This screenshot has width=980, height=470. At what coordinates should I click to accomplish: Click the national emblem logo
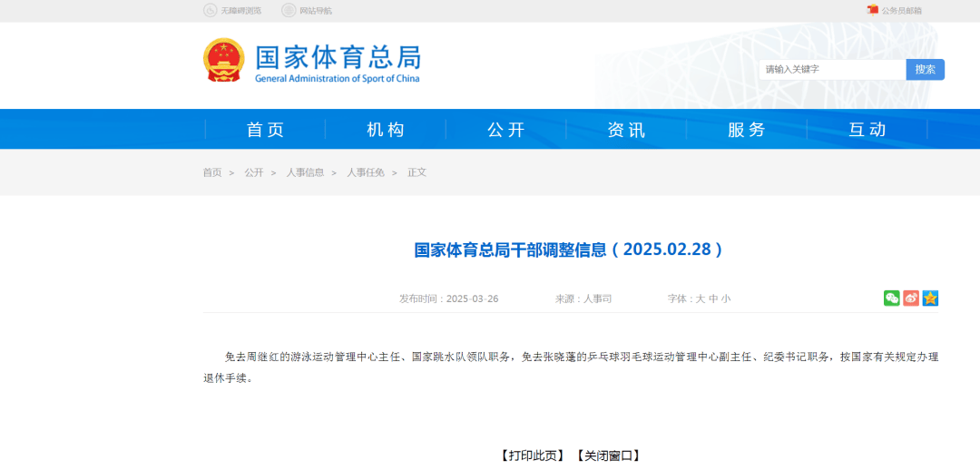[x=223, y=60]
